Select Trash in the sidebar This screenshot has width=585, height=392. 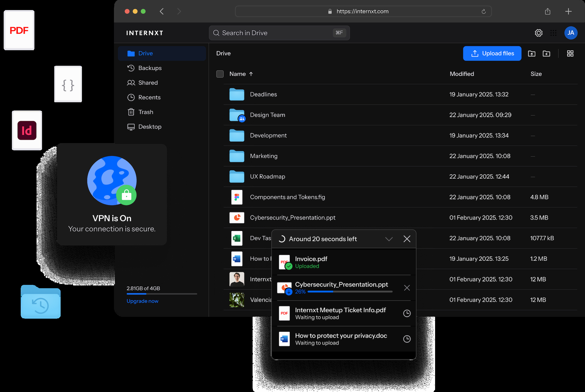[x=146, y=112]
